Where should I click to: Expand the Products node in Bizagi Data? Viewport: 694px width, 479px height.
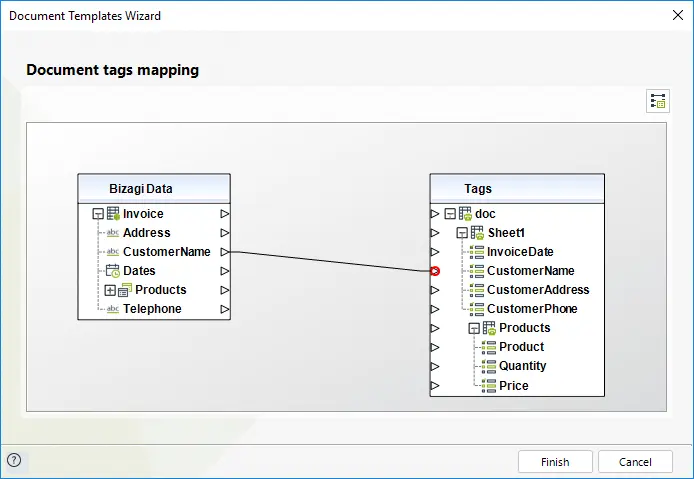110,290
